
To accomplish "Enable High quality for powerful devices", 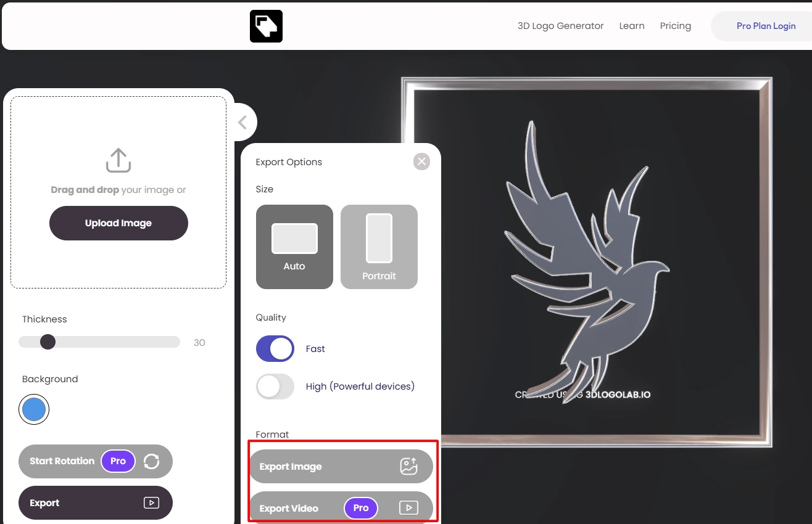I will pyautogui.click(x=275, y=387).
